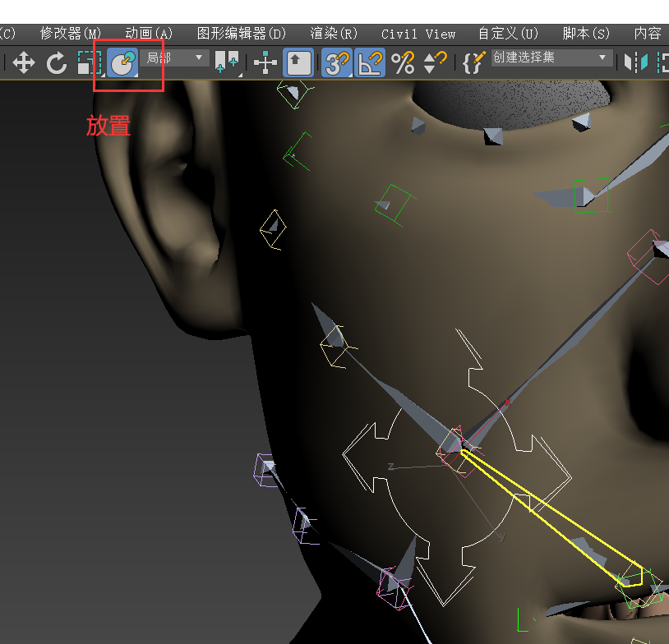Screen dimensions: 669x644
Task: Open the 脚本(S) menu
Action: (586, 33)
